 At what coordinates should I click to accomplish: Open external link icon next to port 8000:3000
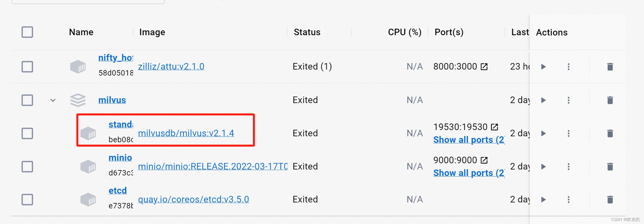coord(485,66)
